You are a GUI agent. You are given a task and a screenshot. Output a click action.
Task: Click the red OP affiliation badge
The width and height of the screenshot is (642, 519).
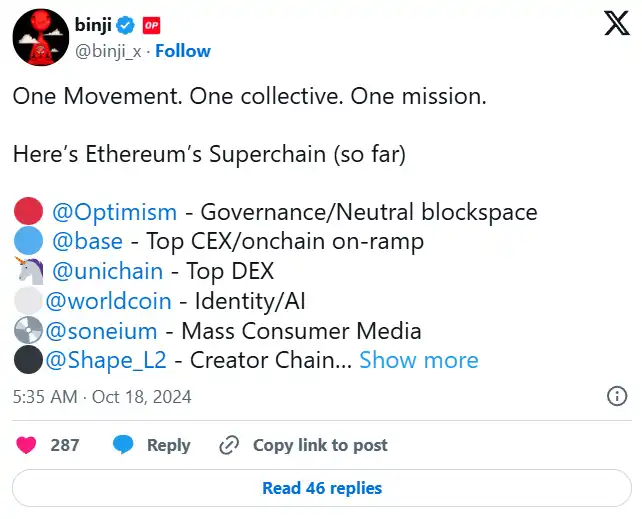[x=151, y=26]
